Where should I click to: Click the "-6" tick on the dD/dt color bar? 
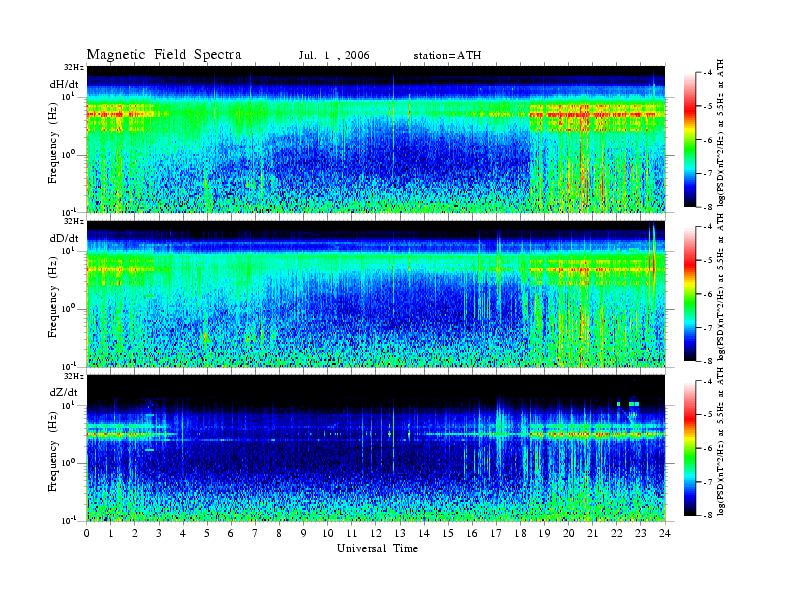pyautogui.click(x=708, y=294)
